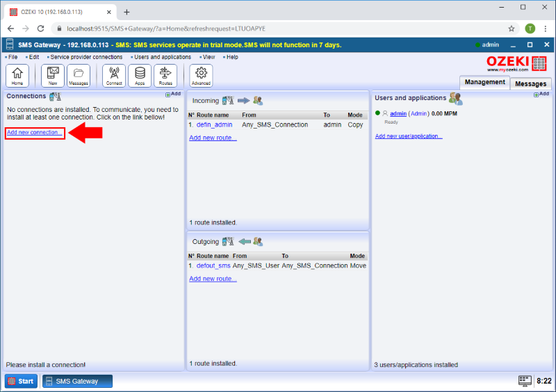Viewport: 556px width, 392px height.
Task: Open the Users and applications menu
Action: coord(161,57)
